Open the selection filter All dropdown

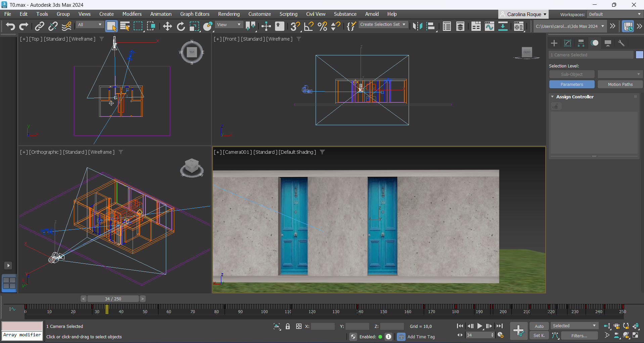coord(90,25)
